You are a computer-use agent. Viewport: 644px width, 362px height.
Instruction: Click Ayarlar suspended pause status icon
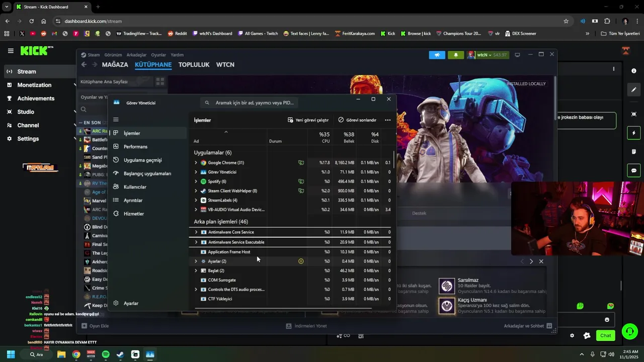(x=301, y=261)
